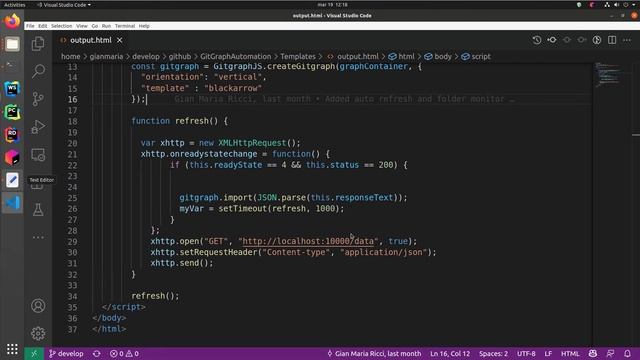This screenshot has width=640, height=360.
Task: Click line number 29 in gutter
Action: pyautogui.click(x=72, y=242)
